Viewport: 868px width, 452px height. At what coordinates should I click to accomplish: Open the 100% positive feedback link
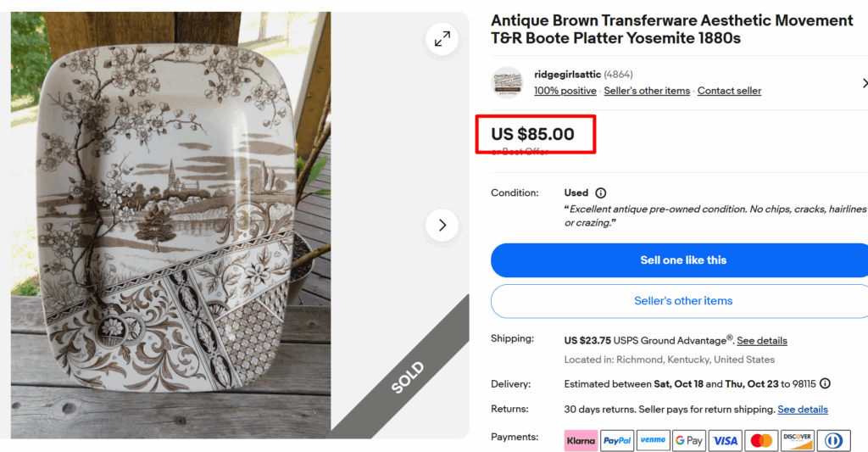[565, 91]
